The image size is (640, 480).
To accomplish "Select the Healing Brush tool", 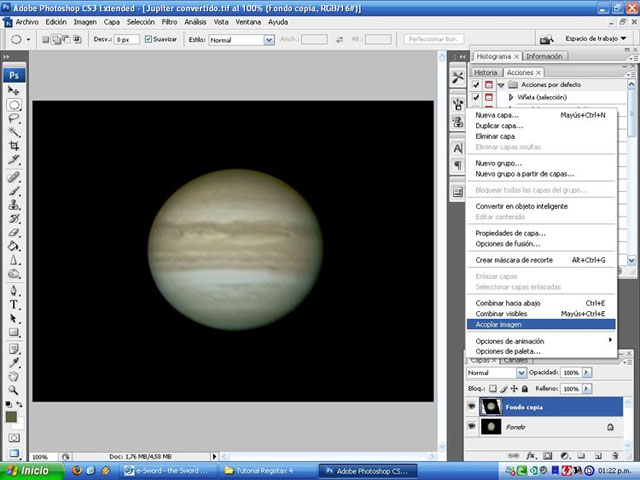I will pos(14,177).
